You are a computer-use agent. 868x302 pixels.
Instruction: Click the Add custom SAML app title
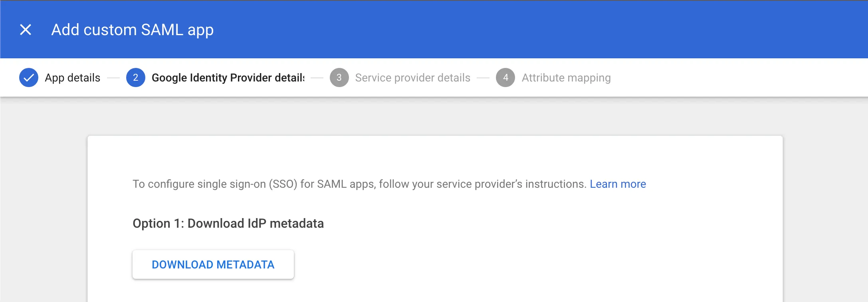coord(133,30)
